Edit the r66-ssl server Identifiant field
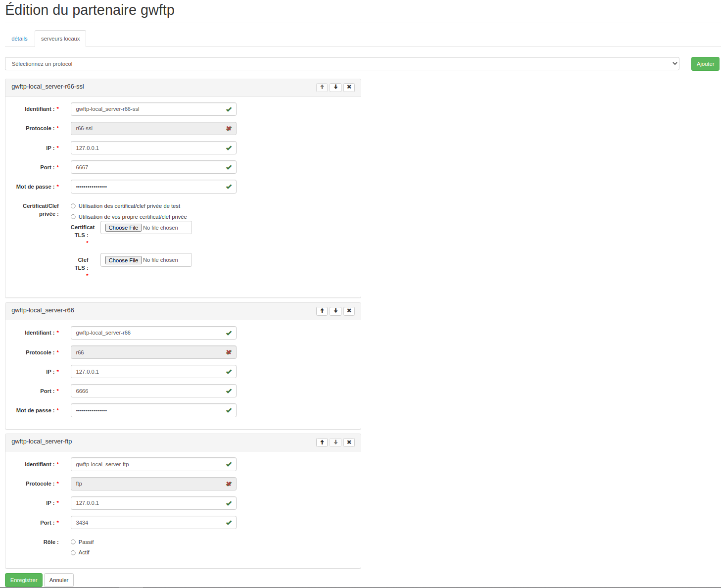 (153, 109)
